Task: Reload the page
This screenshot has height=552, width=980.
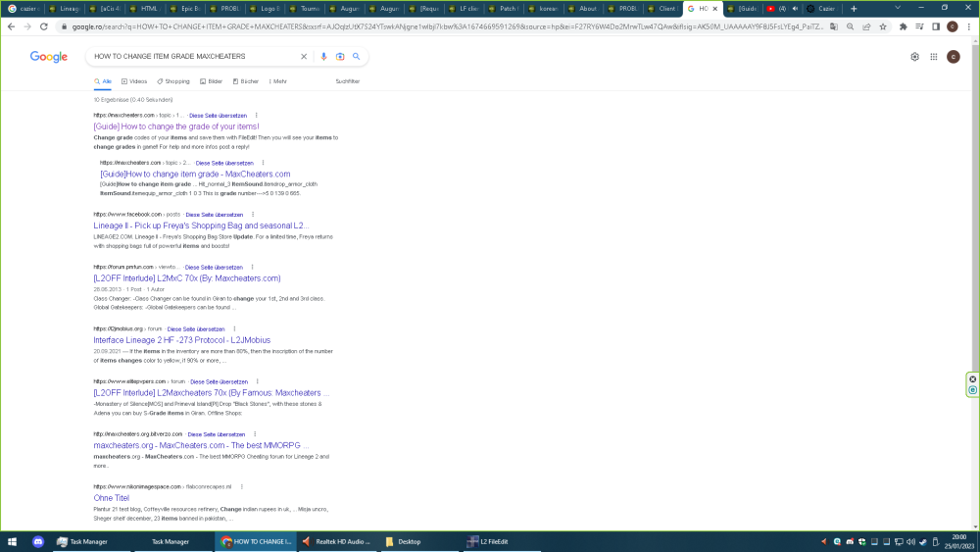Action: pos(44,26)
